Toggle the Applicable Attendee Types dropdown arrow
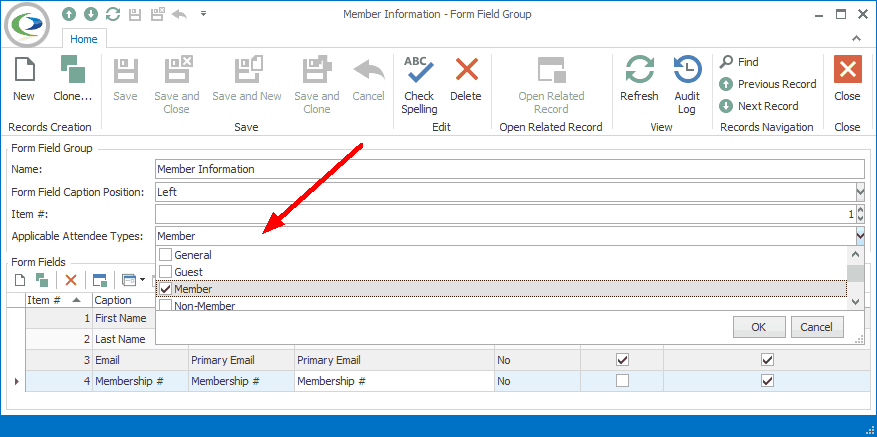This screenshot has height=437, width=877. coord(860,236)
